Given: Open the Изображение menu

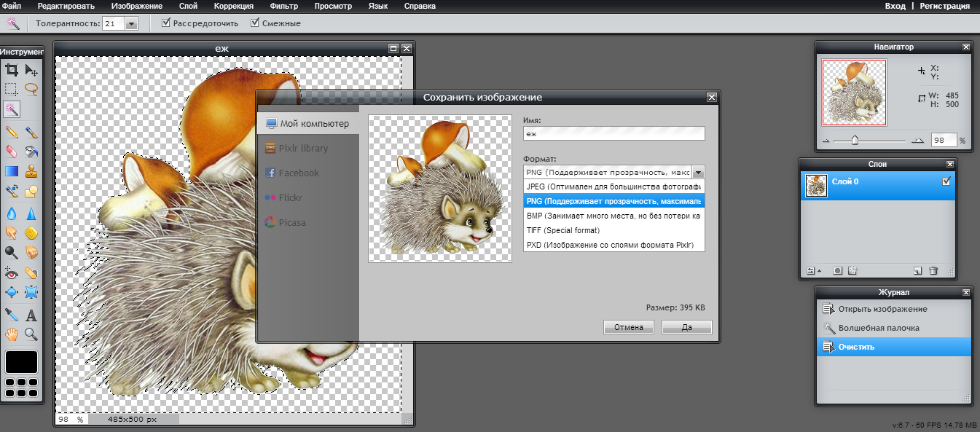Looking at the screenshot, I should 137,6.
